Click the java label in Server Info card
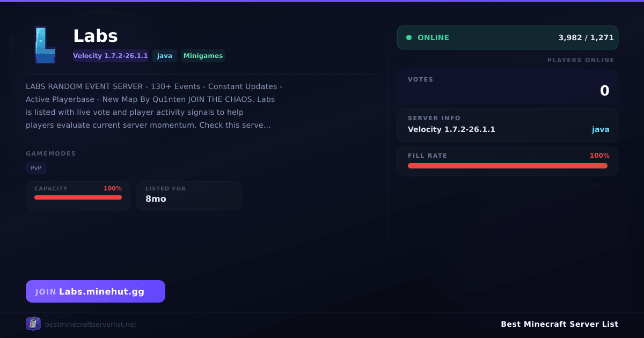The image size is (644, 338). pos(601,129)
